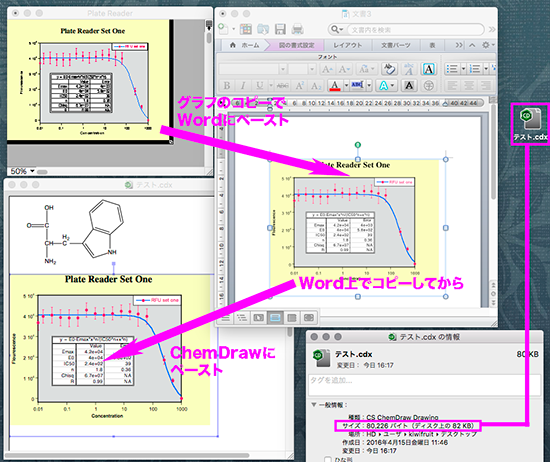Click the Print icon in Word toolbar

click(297, 29)
